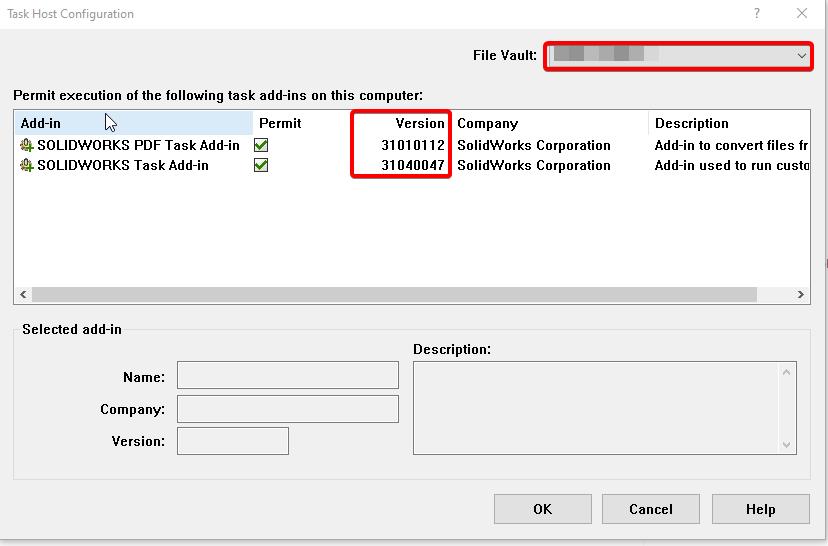Viewport: 828px width, 546px height.
Task: Click version value 31040047
Action: tap(413, 165)
